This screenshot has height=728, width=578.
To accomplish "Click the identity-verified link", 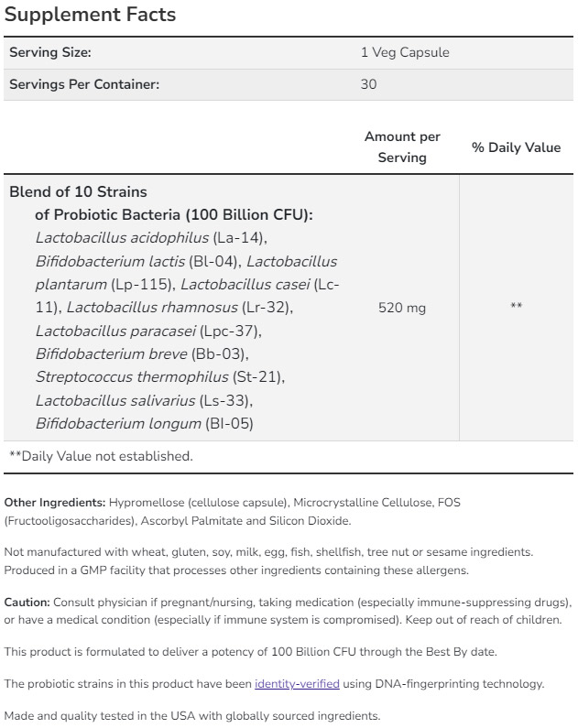I will click(297, 683).
